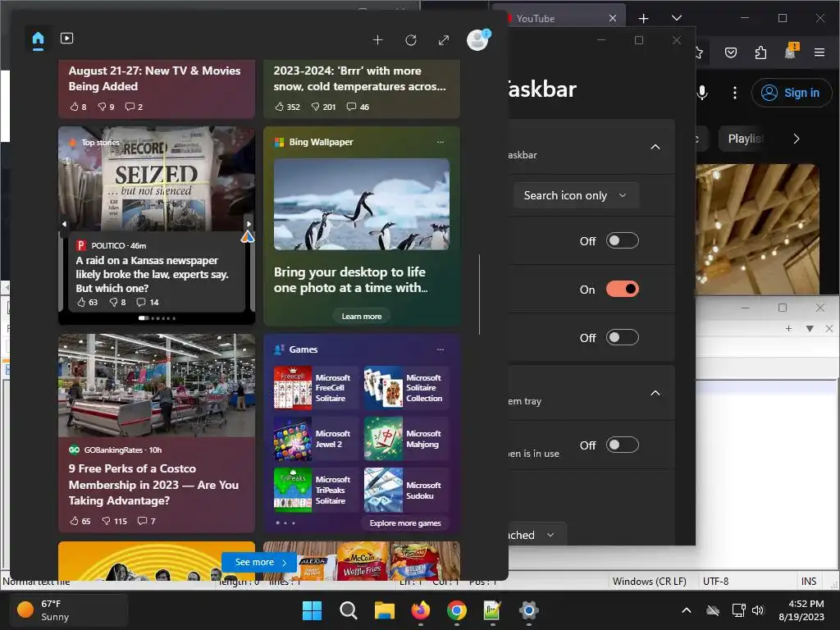Image resolution: width=840 pixels, height=630 pixels.
Task: Open comments on Costco perks article
Action: pos(146,521)
